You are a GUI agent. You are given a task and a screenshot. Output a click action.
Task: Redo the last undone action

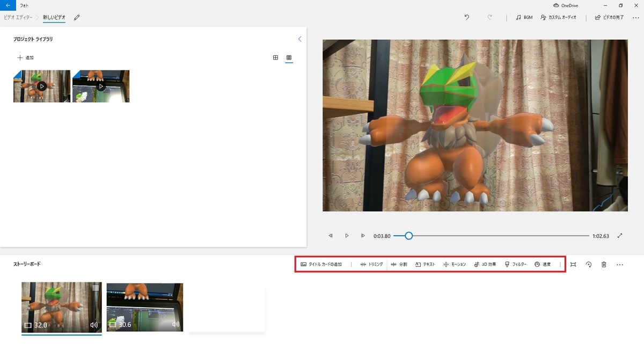(x=489, y=17)
